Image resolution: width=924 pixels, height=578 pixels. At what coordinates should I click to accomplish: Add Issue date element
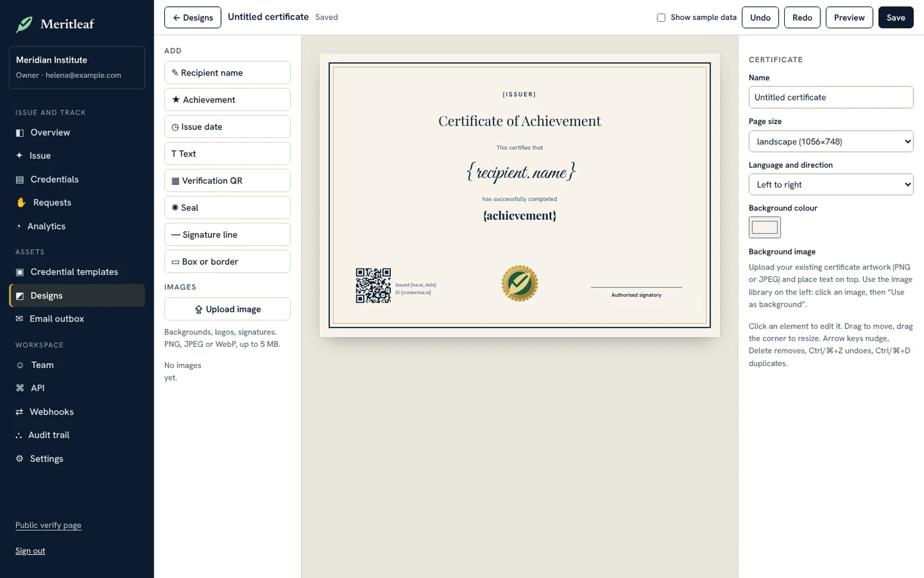pos(227,127)
